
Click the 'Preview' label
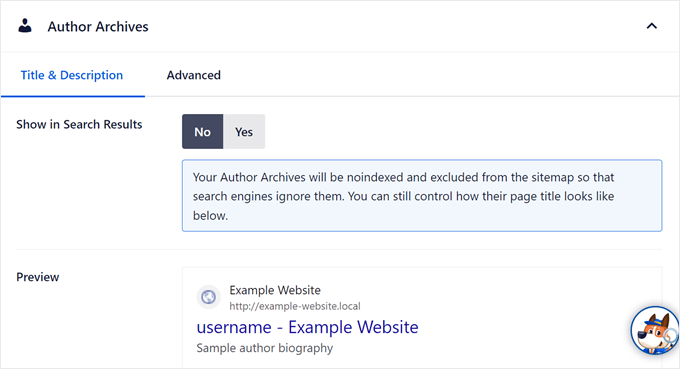tap(38, 277)
